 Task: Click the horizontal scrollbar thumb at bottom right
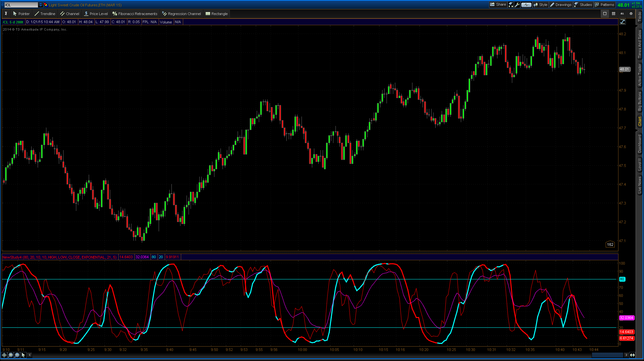(x=607, y=355)
